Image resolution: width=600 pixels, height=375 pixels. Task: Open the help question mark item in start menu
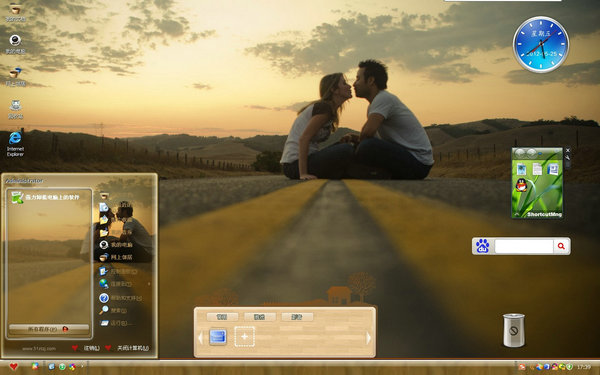(120, 298)
